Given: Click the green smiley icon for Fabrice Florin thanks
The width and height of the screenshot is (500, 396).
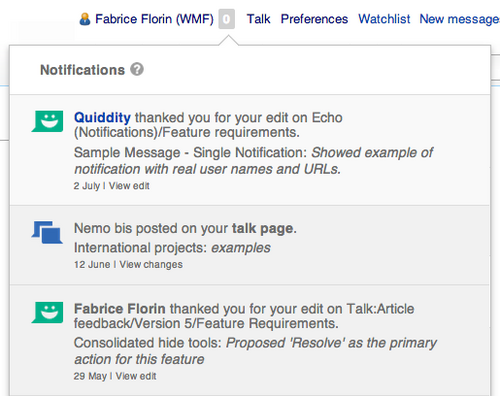Looking at the screenshot, I should tap(47, 313).
